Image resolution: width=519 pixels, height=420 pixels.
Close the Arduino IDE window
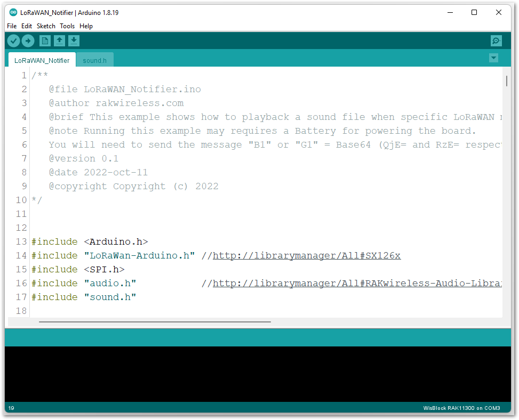click(499, 13)
